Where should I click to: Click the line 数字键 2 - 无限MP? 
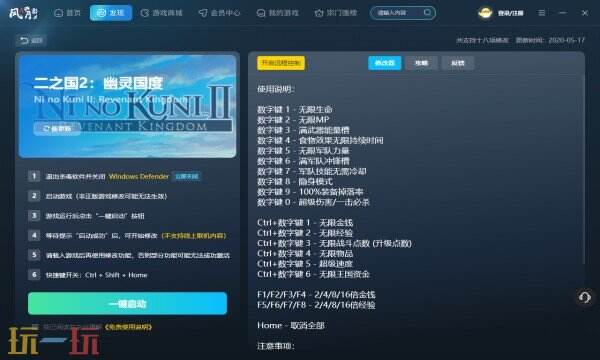click(x=293, y=120)
